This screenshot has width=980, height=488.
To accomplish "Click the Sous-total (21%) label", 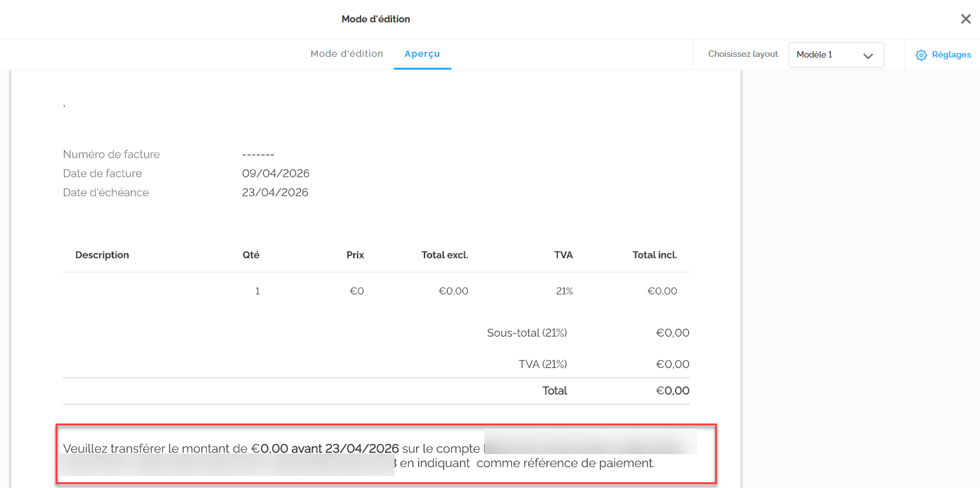I will click(527, 333).
